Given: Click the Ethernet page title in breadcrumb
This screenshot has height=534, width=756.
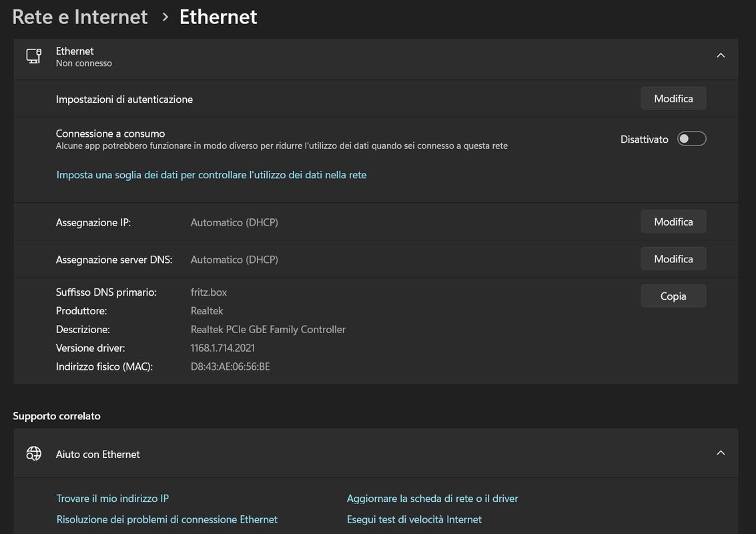Looking at the screenshot, I should point(218,17).
